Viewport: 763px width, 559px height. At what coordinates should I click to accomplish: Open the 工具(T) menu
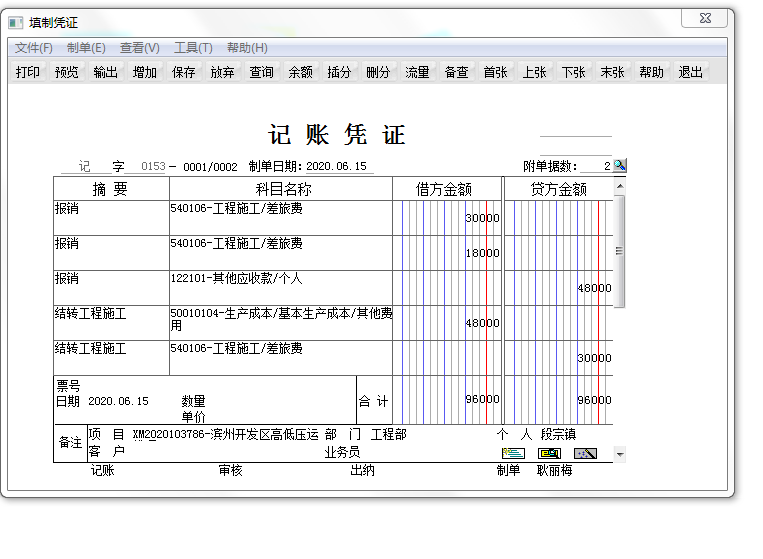193,48
